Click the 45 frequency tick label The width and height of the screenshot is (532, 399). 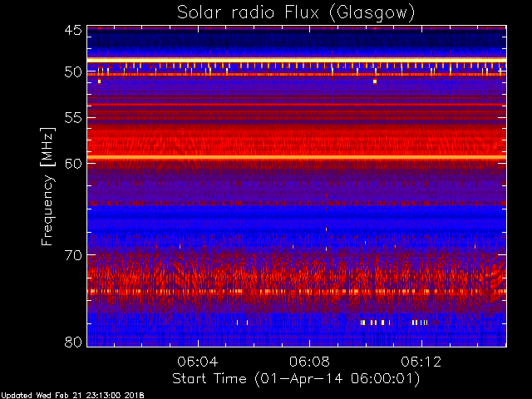[73, 30]
